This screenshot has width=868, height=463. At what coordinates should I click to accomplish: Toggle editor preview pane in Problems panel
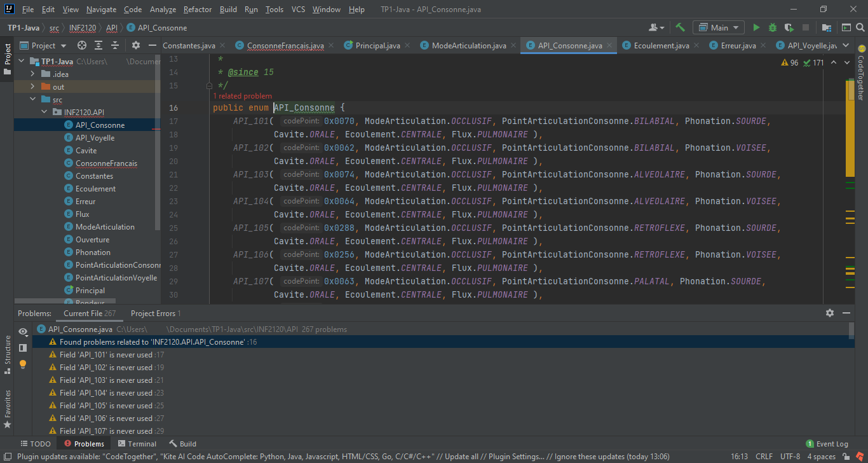pyautogui.click(x=23, y=348)
